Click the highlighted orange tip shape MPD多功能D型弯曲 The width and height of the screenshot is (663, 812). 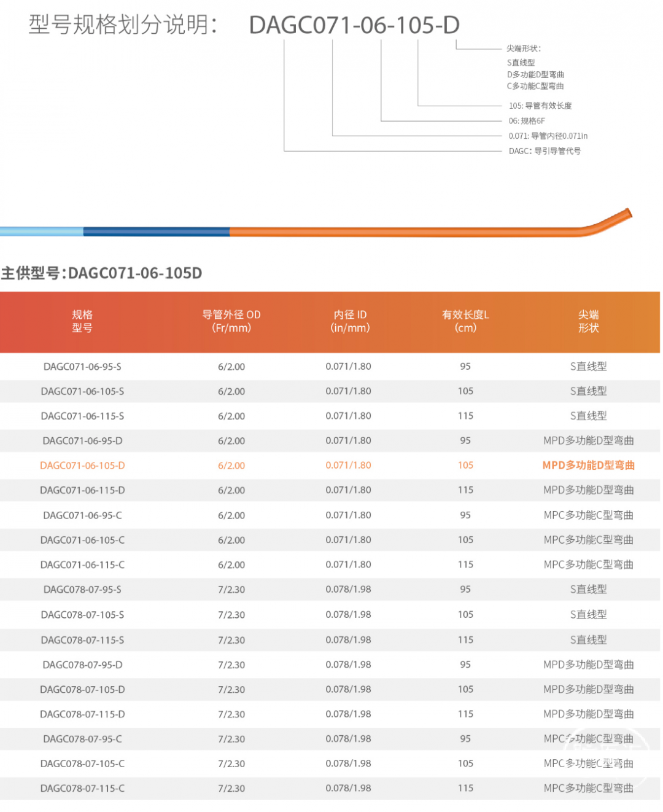(588, 466)
